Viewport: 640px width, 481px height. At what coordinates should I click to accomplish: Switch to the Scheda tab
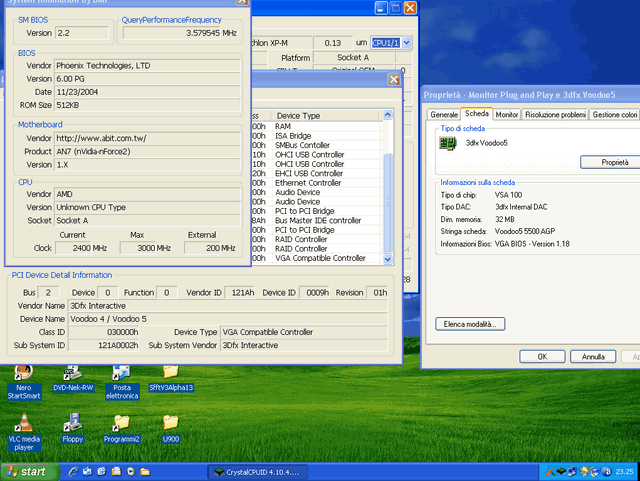tap(476, 114)
